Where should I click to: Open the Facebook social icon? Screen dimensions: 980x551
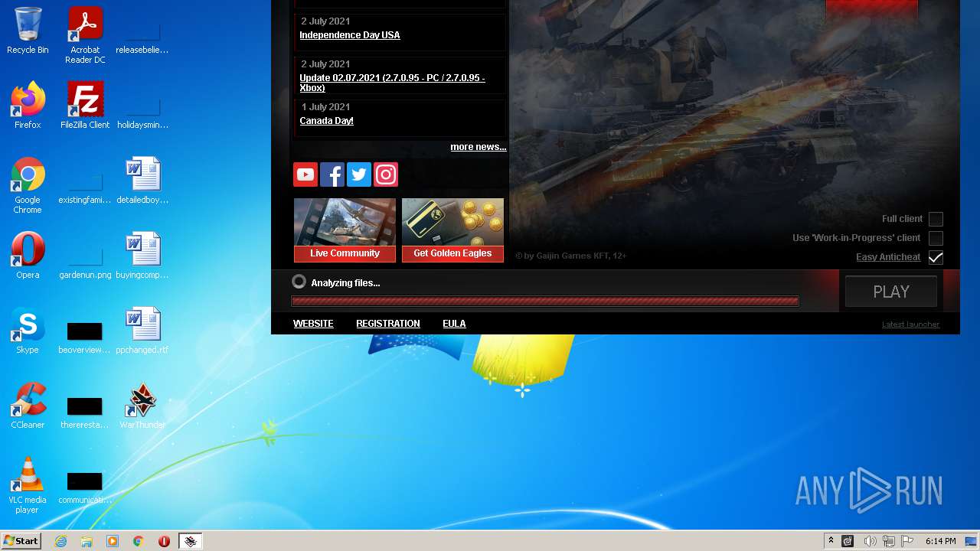tap(332, 174)
